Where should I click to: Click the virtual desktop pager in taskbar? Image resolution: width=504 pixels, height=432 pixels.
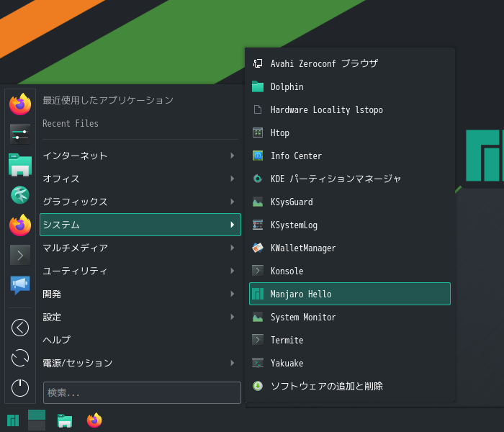click(37, 420)
